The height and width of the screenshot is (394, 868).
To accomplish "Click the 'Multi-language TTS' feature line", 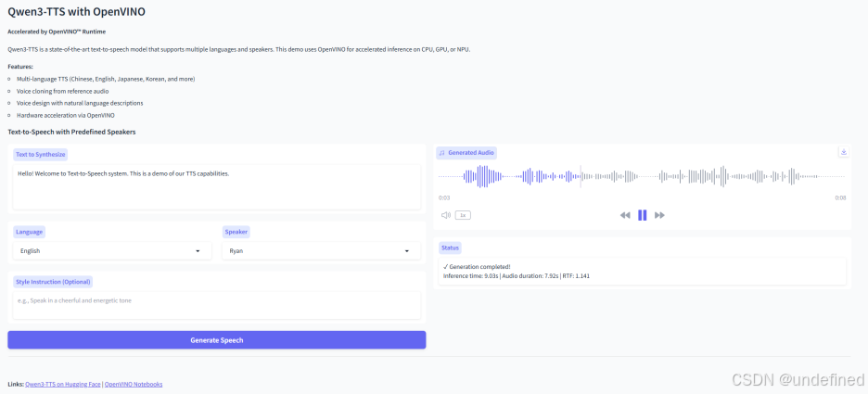I will pyautogui.click(x=106, y=79).
